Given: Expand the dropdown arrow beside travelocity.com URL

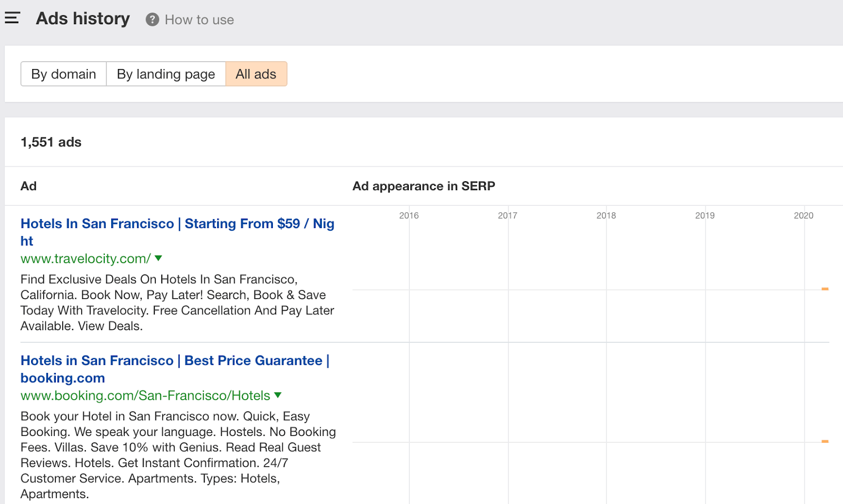Looking at the screenshot, I should coord(159,259).
